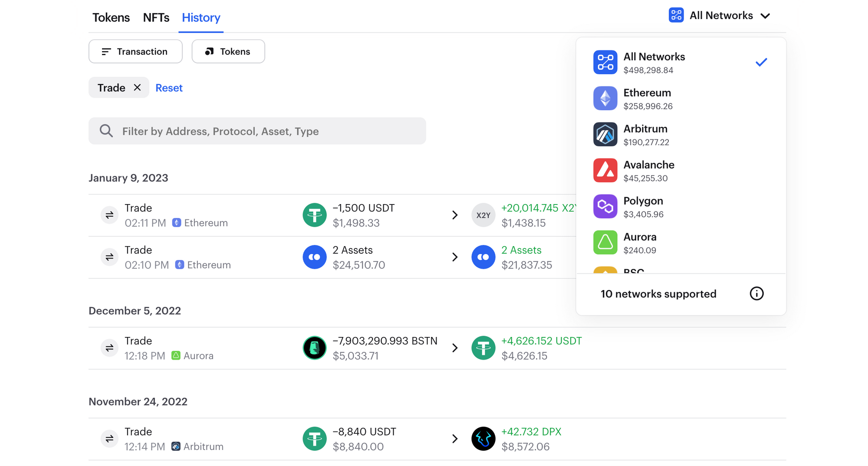Click the Ethereum logo icon in dropdown
The width and height of the screenshot is (868, 466).
coord(605,98)
